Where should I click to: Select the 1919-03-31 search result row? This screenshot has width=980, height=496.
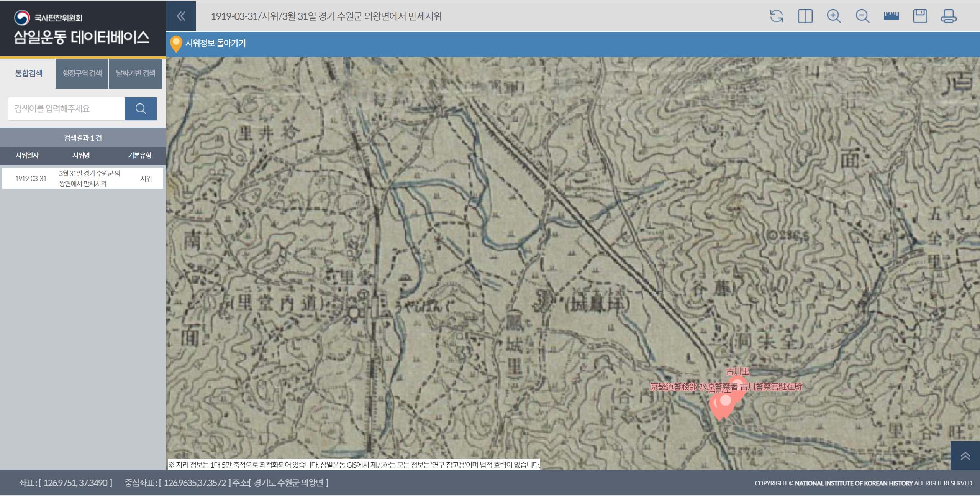82,178
